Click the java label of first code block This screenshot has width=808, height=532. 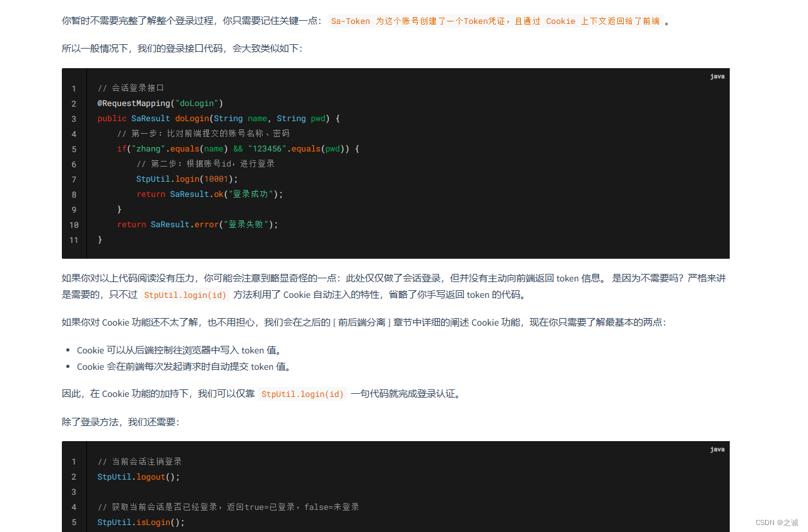[x=717, y=76]
